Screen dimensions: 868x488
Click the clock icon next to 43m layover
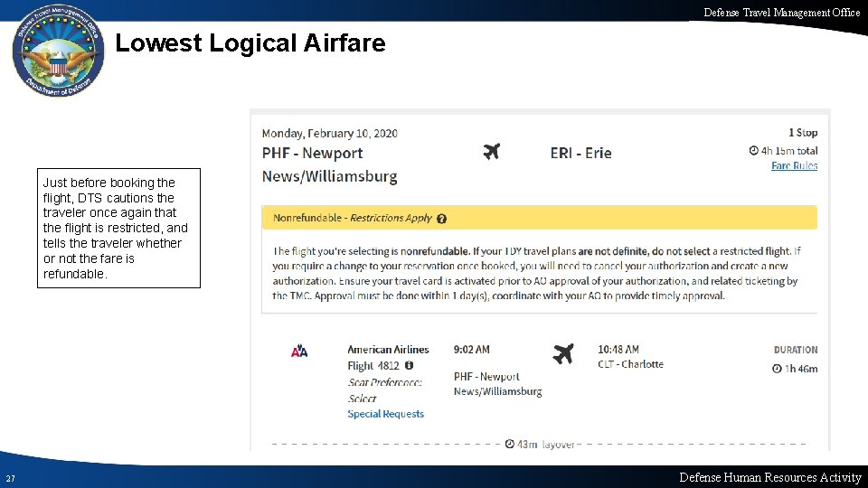(510, 444)
